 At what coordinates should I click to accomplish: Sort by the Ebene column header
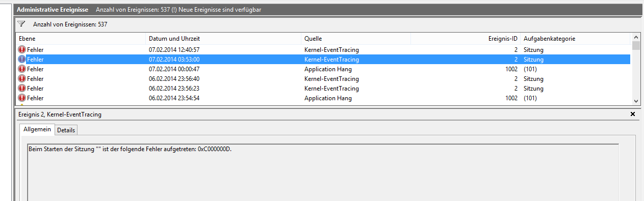[81, 39]
